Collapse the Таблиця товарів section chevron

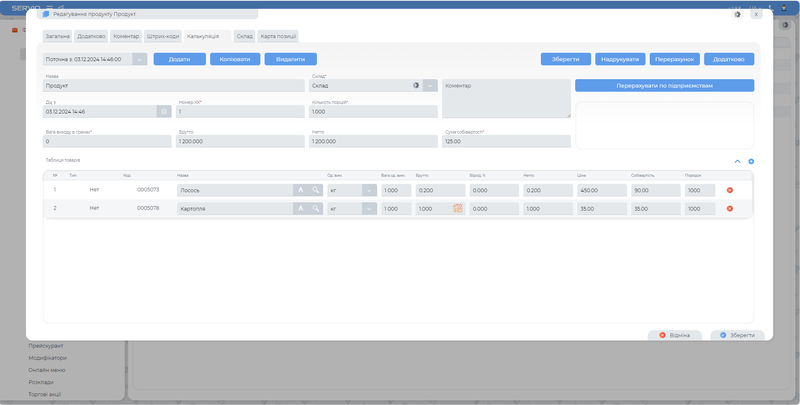[x=738, y=161]
